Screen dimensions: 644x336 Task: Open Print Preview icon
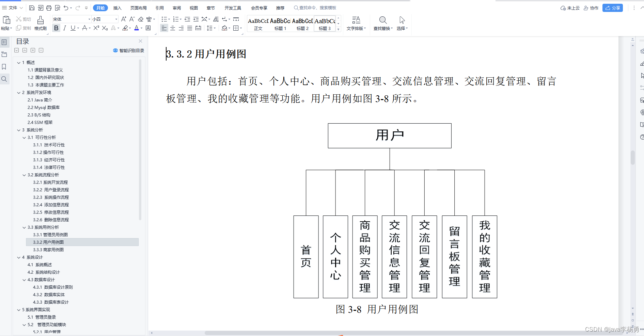coord(57,8)
